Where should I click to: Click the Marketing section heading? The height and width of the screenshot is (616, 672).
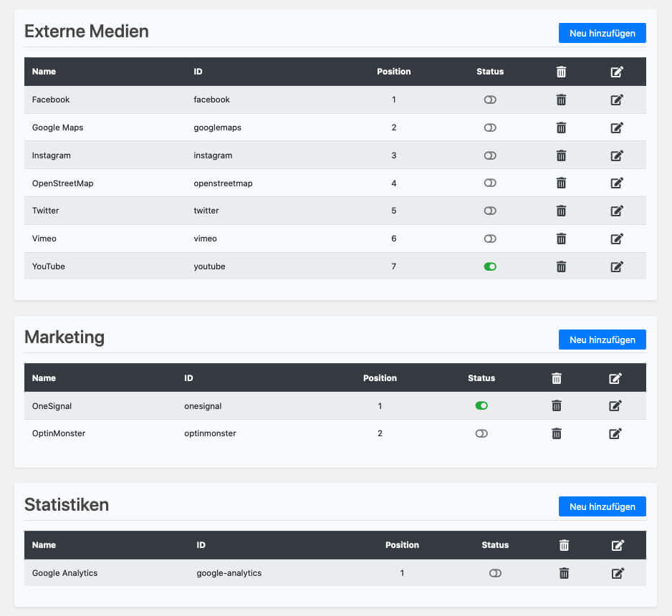[x=64, y=337]
